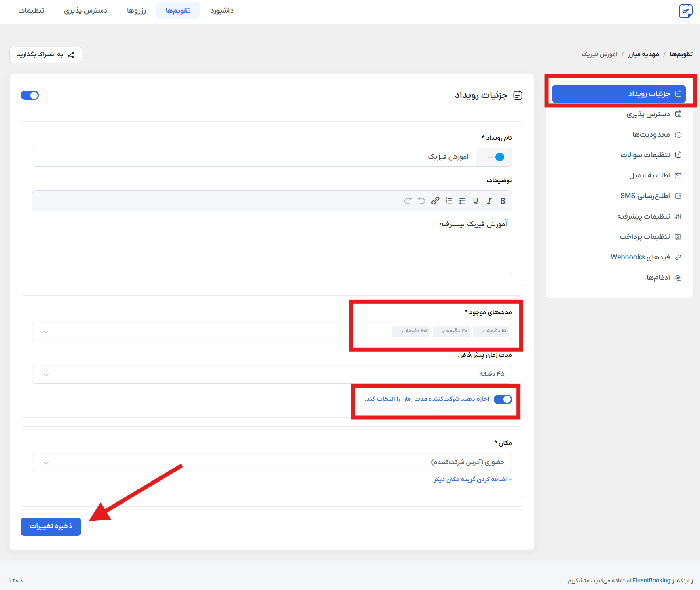Apply italic formatting in description editor
The height and width of the screenshot is (590, 700).
tap(489, 201)
